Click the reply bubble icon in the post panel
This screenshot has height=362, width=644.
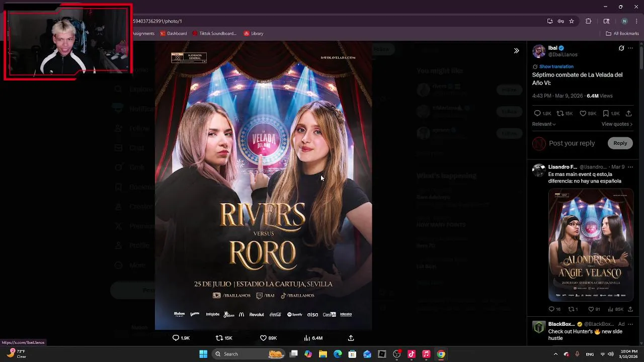[537, 114]
